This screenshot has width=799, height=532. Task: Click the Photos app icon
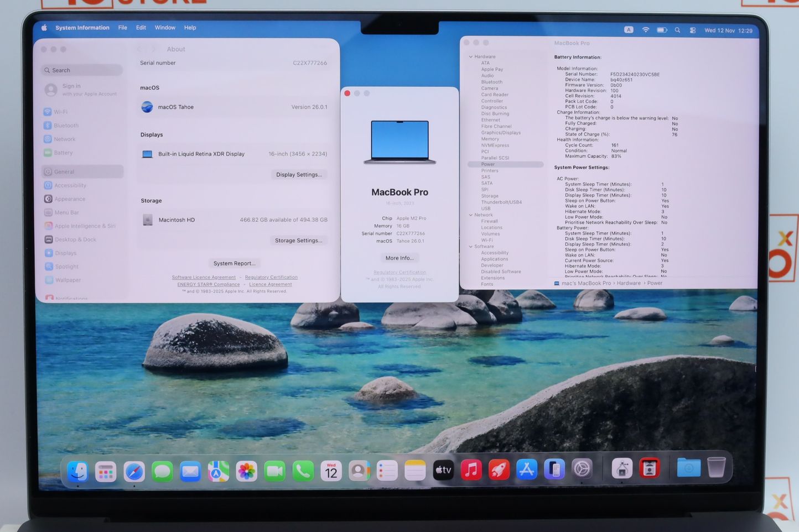(246, 471)
